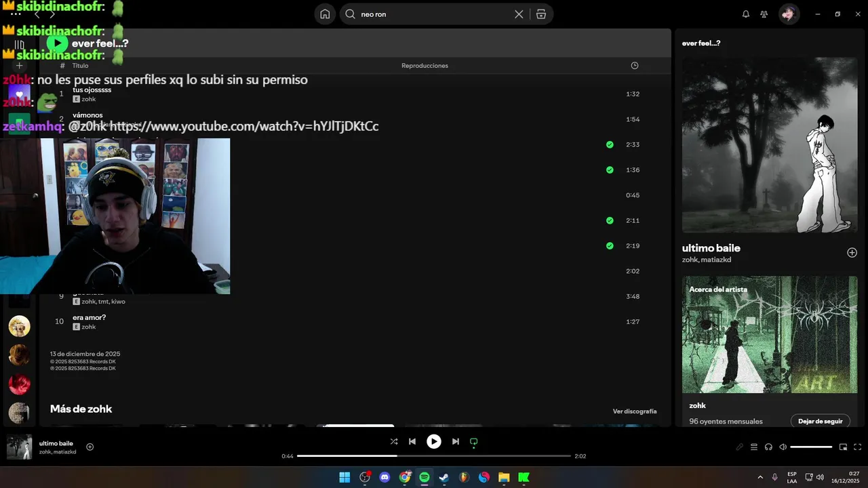Open the Your Library icon in sidebar
Image resolution: width=868 pixels, height=488 pixels.
click(19, 45)
